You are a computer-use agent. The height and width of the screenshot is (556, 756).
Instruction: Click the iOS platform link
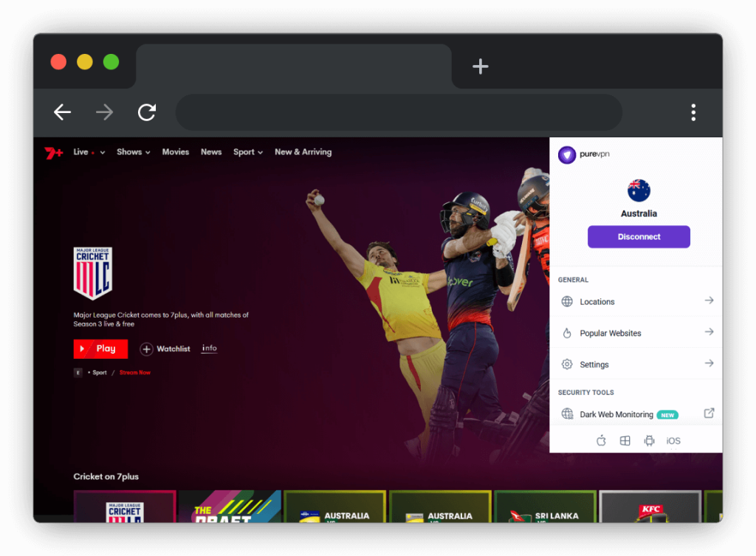point(673,441)
